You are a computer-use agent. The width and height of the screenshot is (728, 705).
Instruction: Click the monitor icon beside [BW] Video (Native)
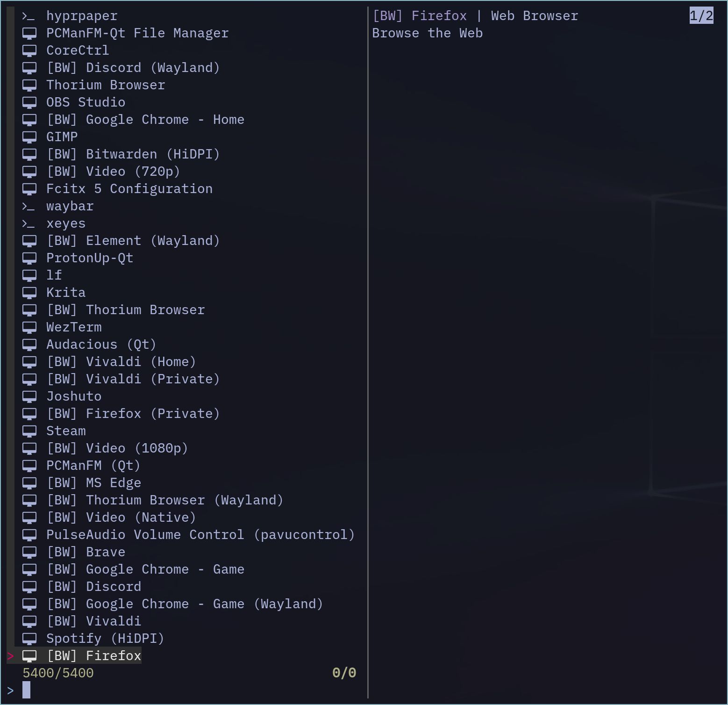coord(29,518)
